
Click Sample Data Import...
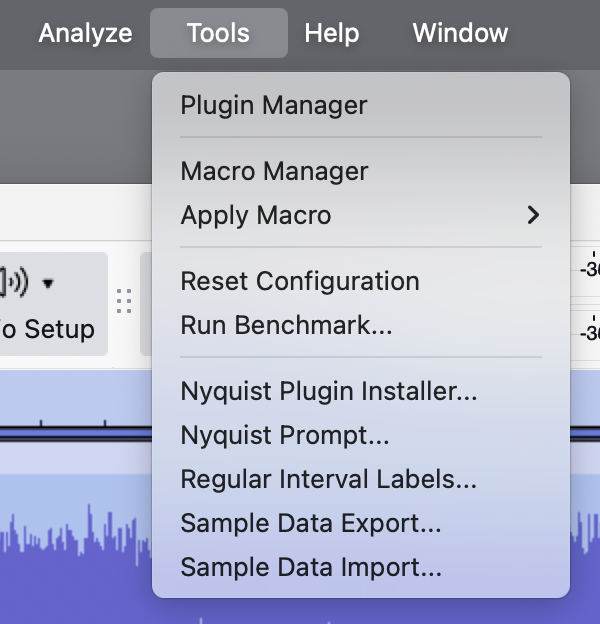point(310,567)
